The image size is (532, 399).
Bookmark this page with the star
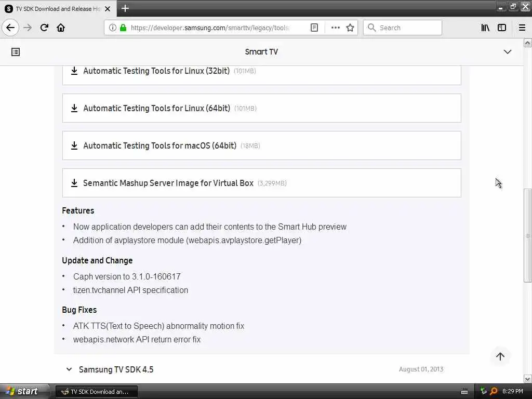coord(350,28)
